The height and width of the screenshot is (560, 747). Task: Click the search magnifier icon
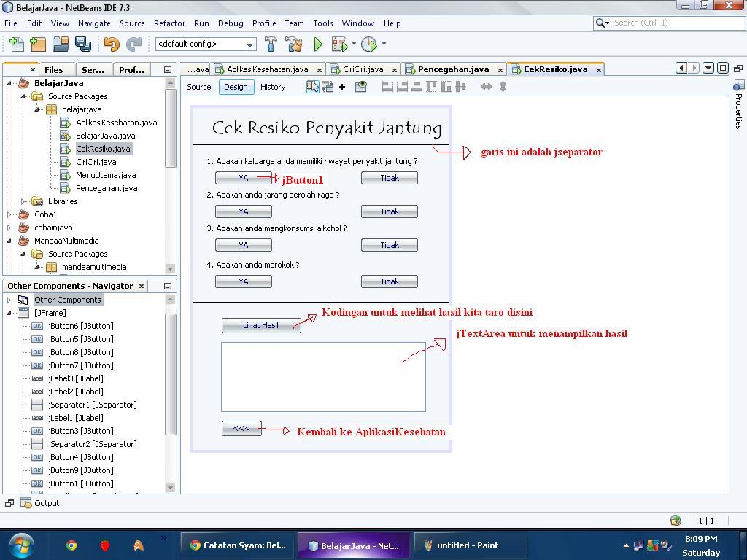click(601, 23)
